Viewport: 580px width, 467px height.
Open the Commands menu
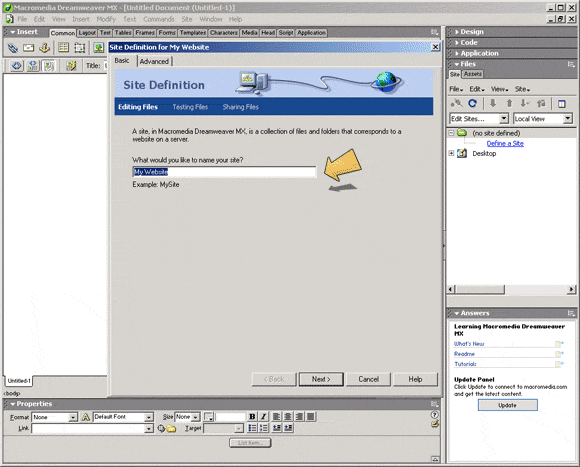pyautogui.click(x=159, y=19)
